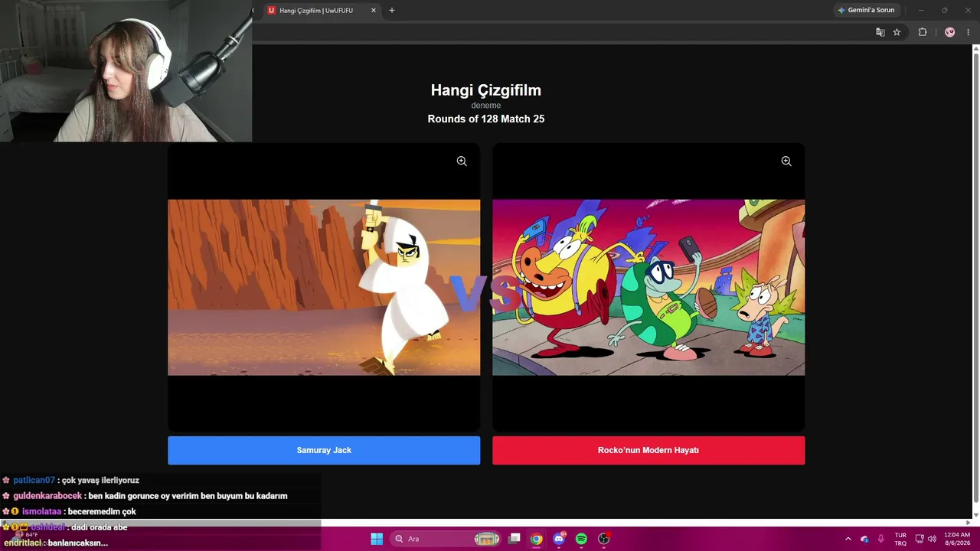Click chat username endritlaci
980x551 pixels.
22,543
